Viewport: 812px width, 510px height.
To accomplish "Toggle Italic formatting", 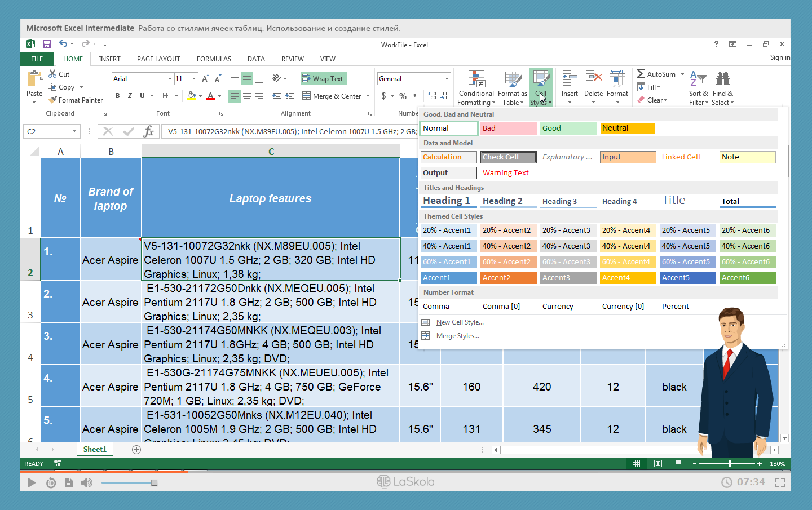I will (x=130, y=96).
